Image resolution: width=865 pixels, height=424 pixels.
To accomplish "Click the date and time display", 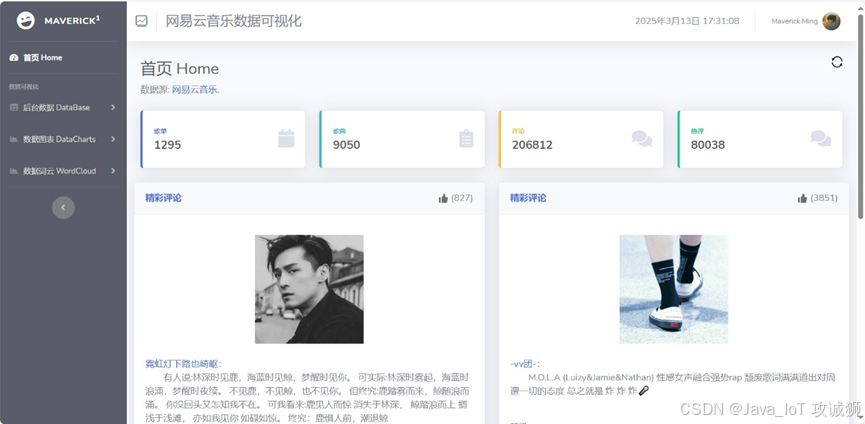I will [x=687, y=21].
